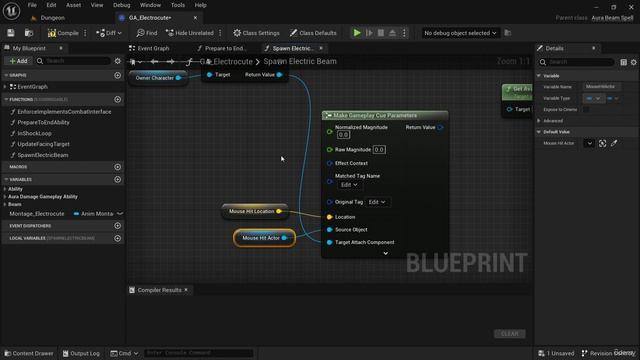Expand Make Gameplay Cue Parameters node pins
This screenshot has width=640, height=360.
[x=385, y=253]
